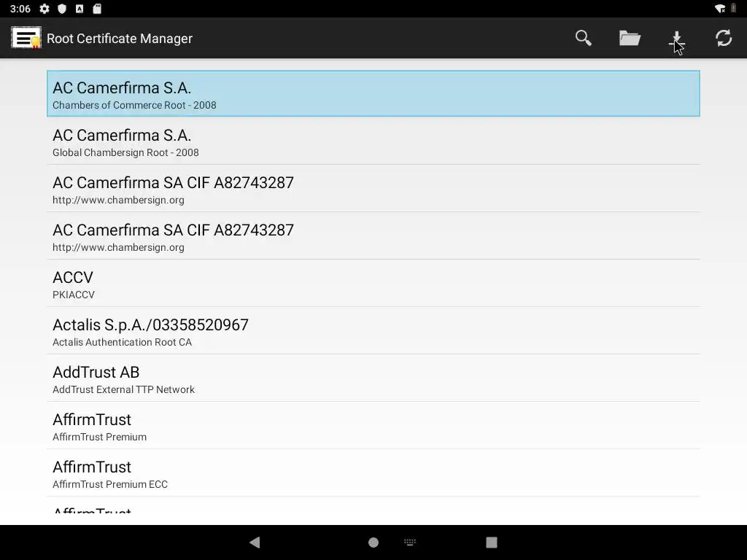The width and height of the screenshot is (747, 560).
Task: Open the ACCV PKIACCV certificate
Action: coord(373,284)
